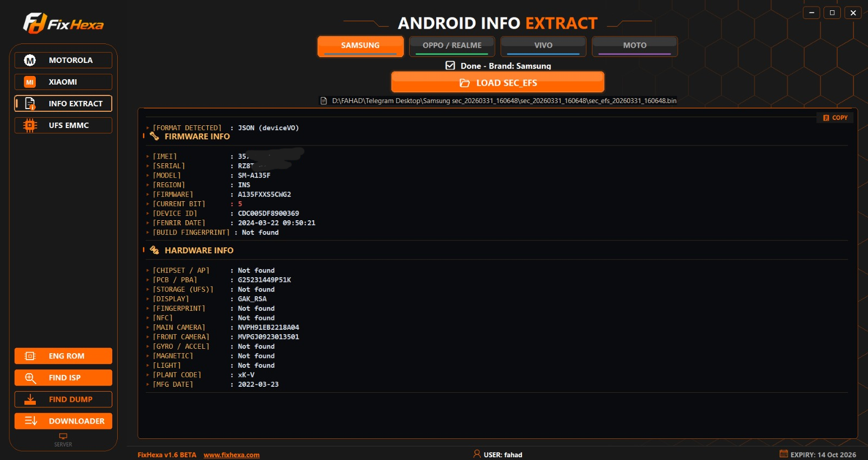Open the XIAOMI sidebar section
The image size is (868, 460).
[x=63, y=82]
